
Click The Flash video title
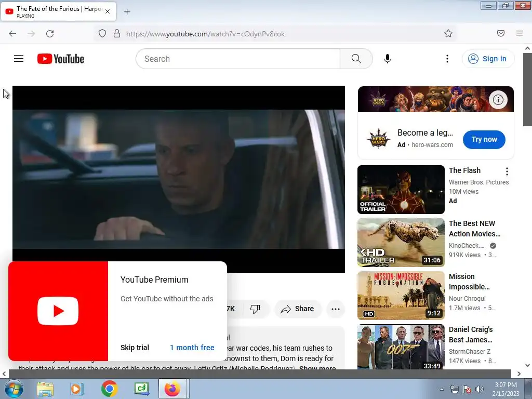pos(465,170)
